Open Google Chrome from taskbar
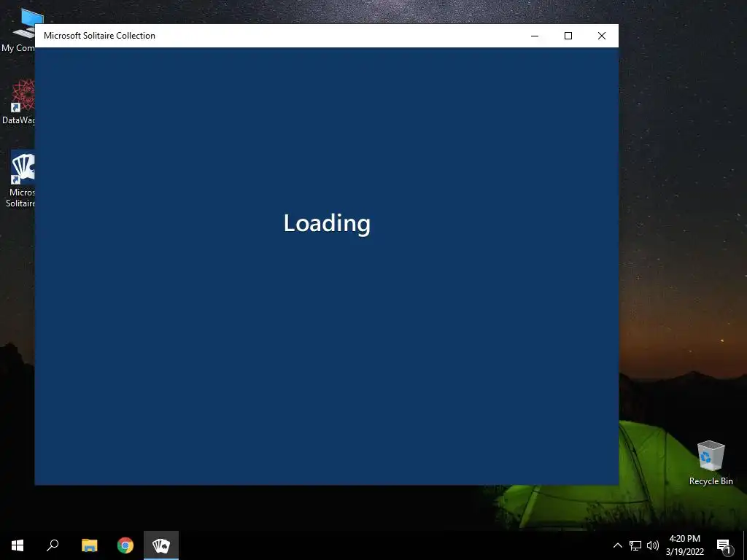747x560 pixels. point(125,545)
